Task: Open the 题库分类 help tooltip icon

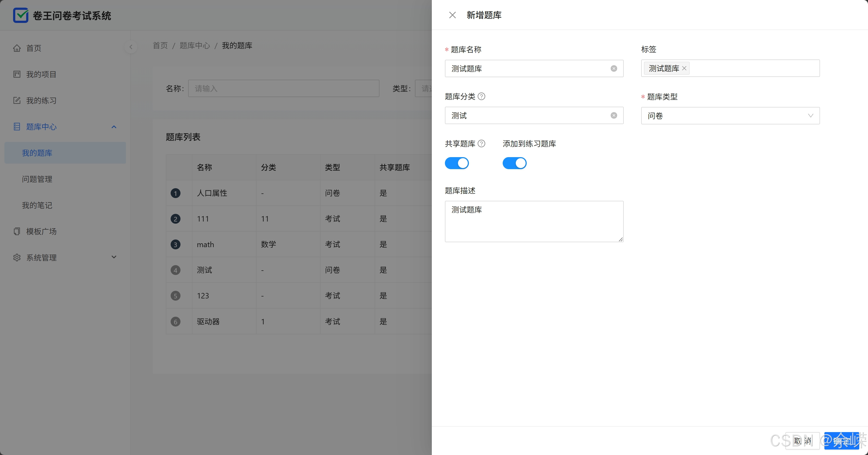Action: coord(481,97)
